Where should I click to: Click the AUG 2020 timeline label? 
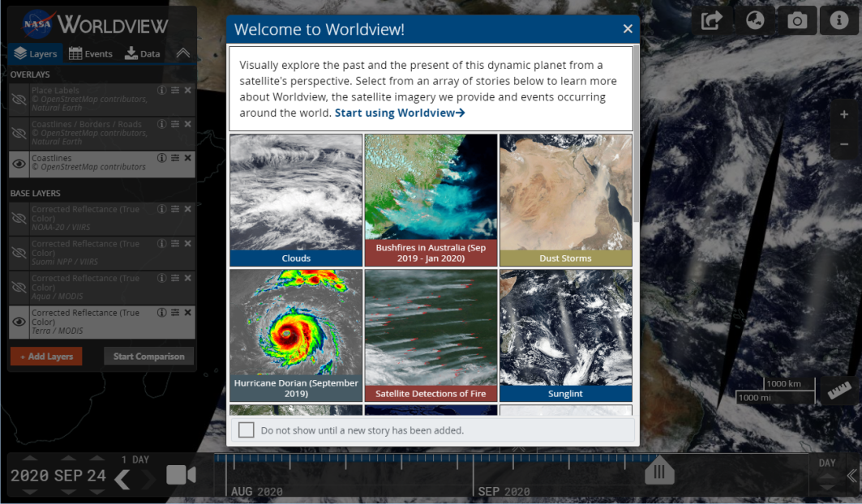[x=257, y=491]
